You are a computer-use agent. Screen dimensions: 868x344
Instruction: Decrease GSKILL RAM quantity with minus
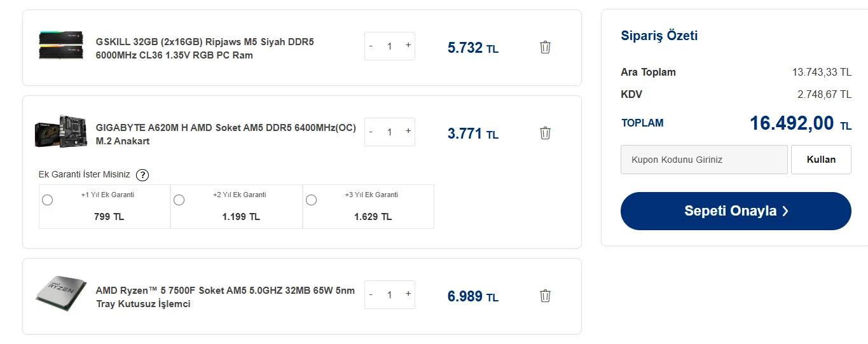pos(371,46)
